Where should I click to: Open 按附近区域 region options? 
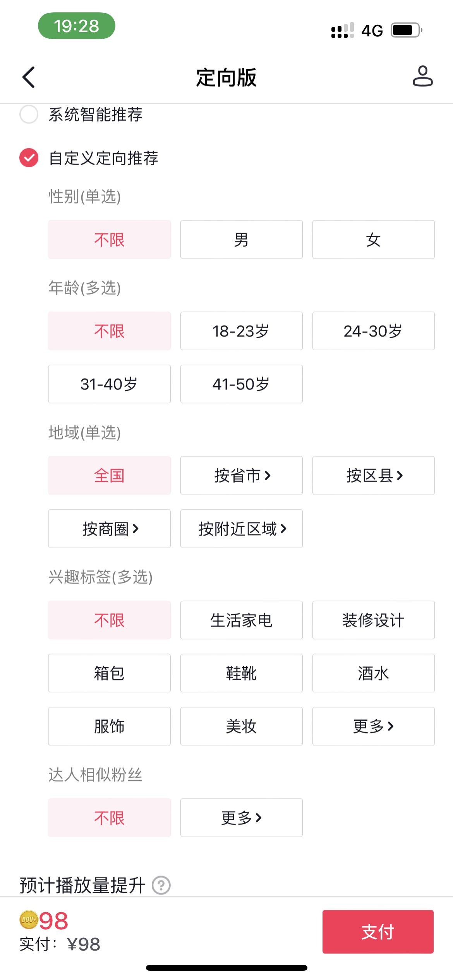click(241, 528)
